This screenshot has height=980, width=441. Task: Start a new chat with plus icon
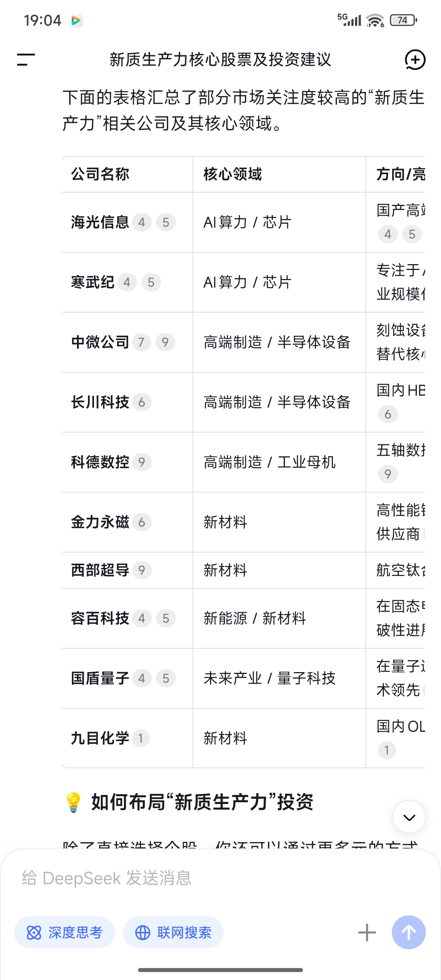click(415, 60)
